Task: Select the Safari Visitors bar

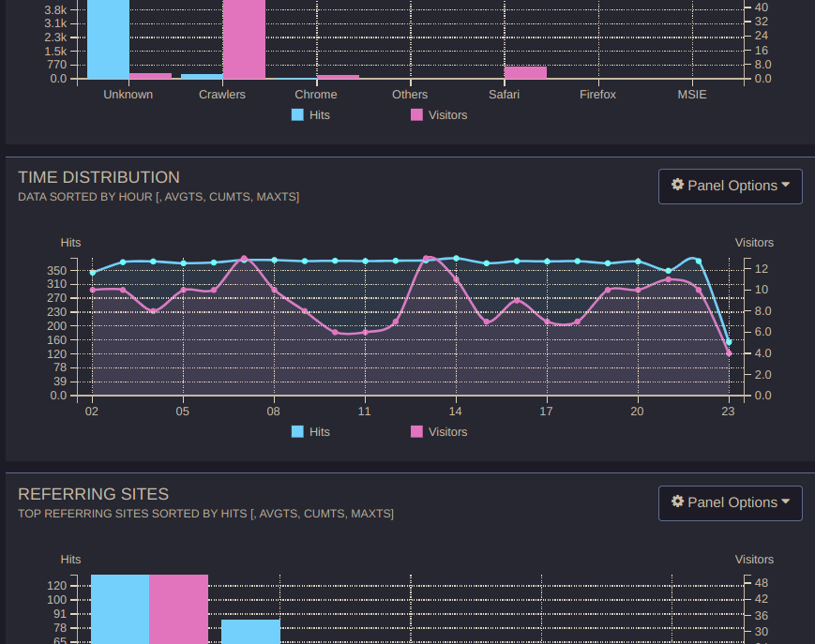Action: (525, 73)
